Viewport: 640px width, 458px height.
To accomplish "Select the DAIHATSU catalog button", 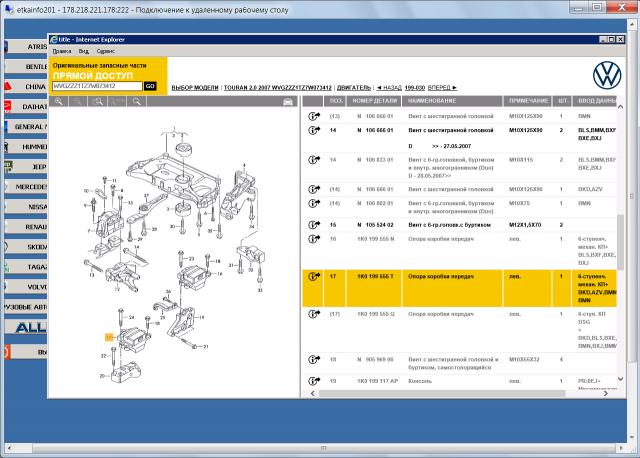I will click(x=26, y=107).
